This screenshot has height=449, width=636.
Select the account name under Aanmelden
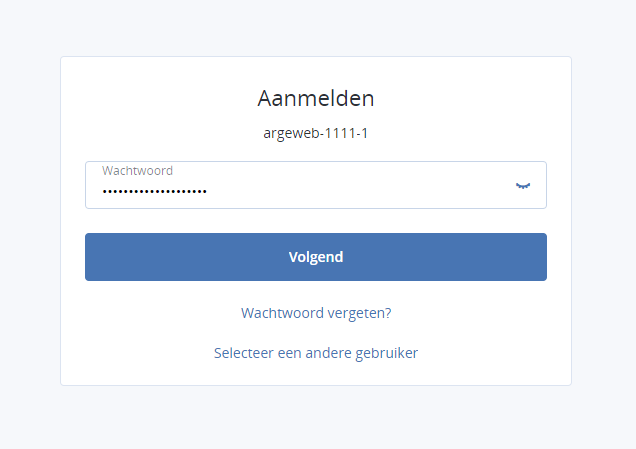(316, 133)
